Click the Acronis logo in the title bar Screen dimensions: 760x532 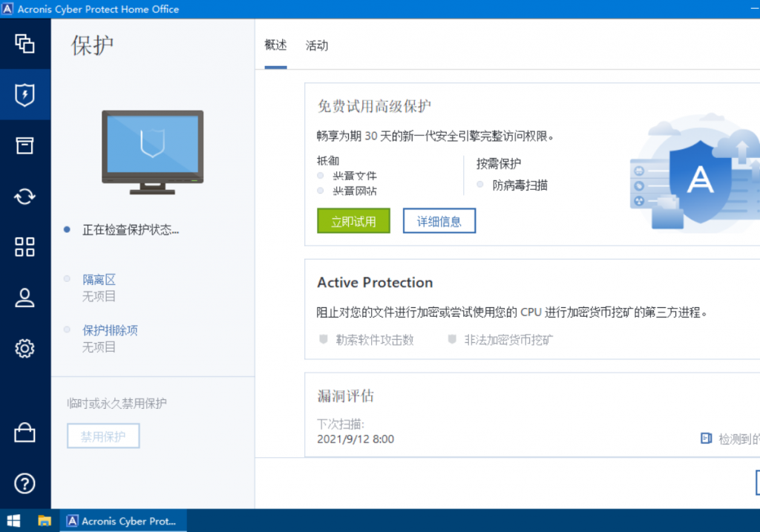[x=7, y=9]
